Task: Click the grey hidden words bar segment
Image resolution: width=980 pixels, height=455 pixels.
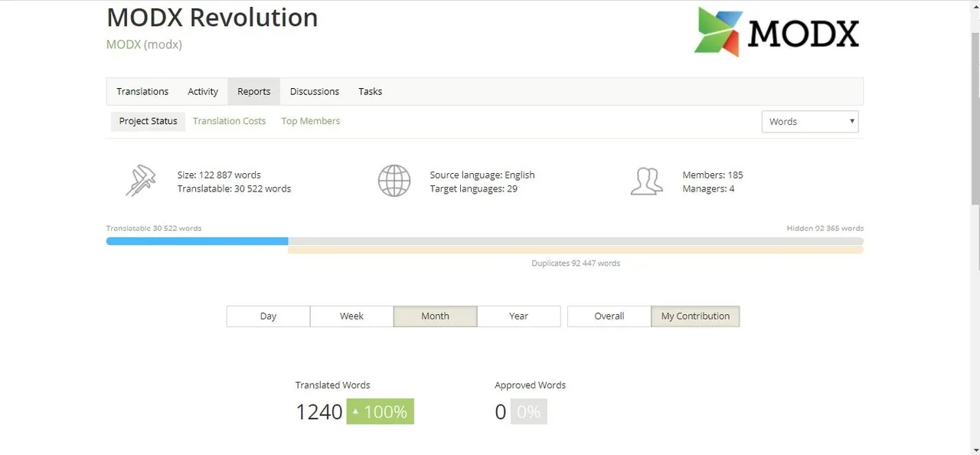Action: [576, 241]
